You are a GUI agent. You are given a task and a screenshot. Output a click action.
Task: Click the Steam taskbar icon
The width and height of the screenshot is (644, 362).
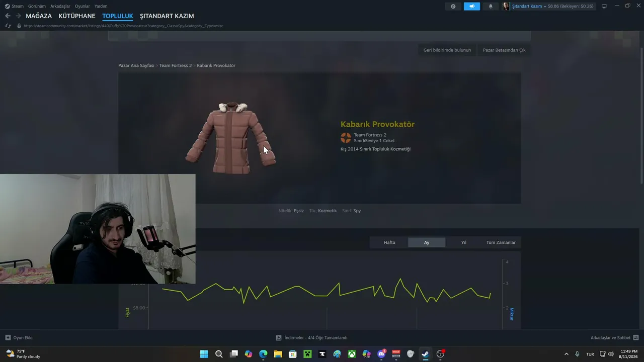(x=426, y=354)
